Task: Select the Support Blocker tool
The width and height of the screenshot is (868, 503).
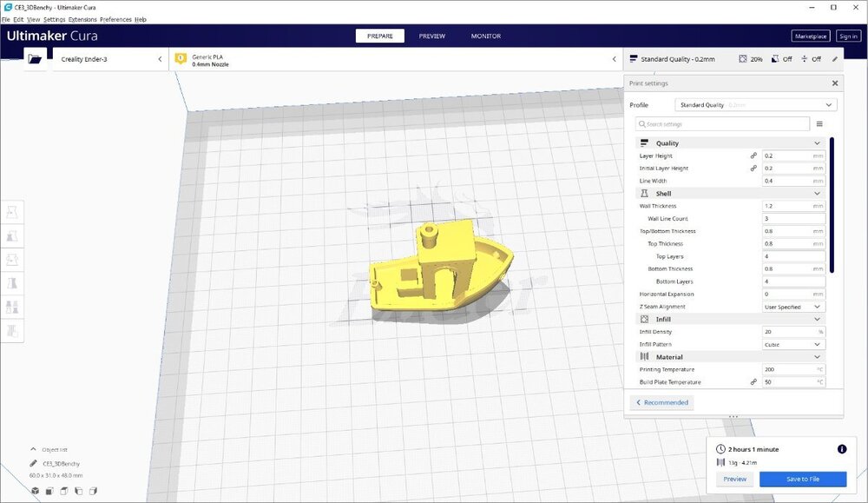Action: click(x=12, y=331)
